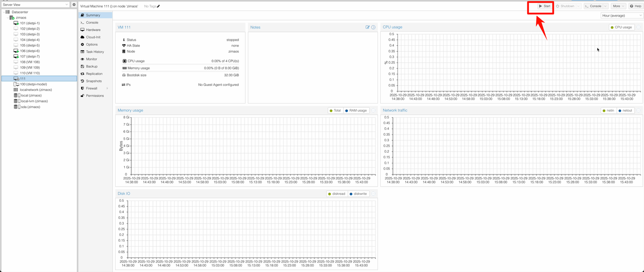This screenshot has width=644, height=272.
Task: Toggle the netin series in Network traffic
Action: click(x=609, y=110)
